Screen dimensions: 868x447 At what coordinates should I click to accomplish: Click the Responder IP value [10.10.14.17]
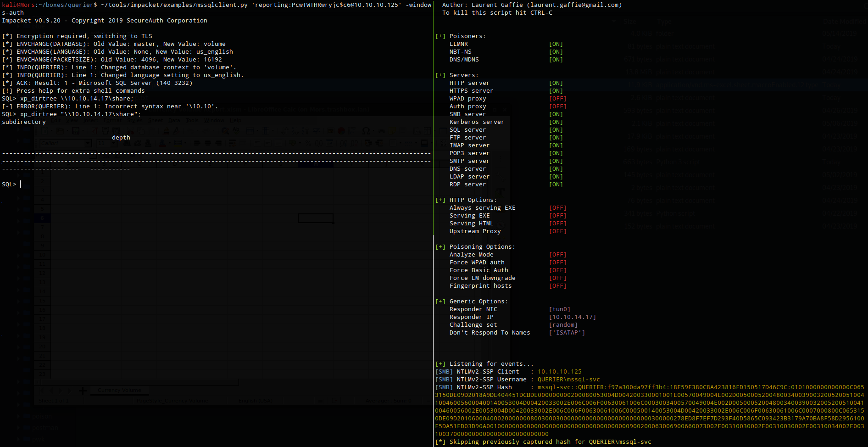[x=573, y=317]
